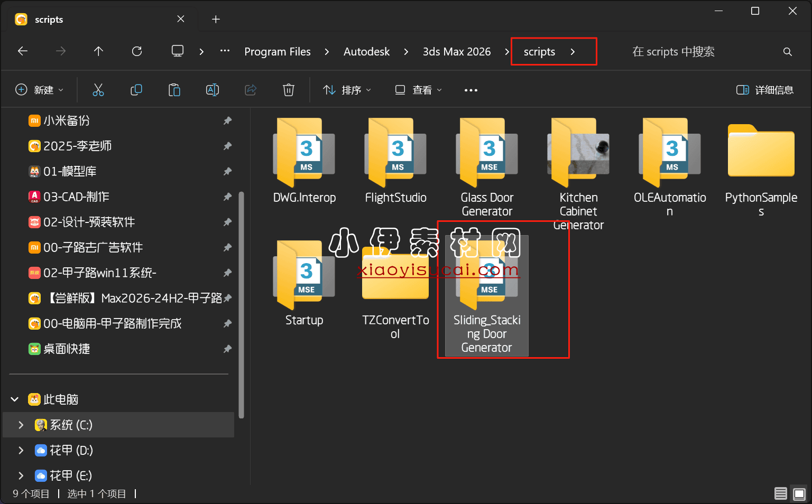
Task: Toggle the 详细信息 details pane
Action: [765, 90]
